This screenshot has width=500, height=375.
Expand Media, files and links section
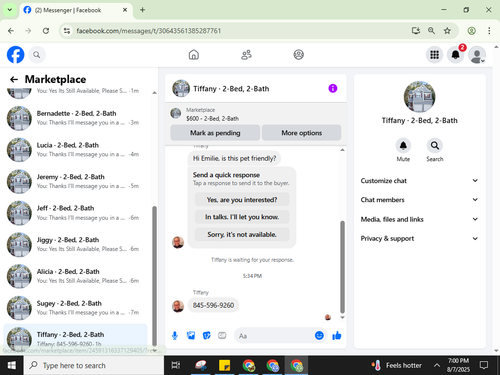(419, 219)
